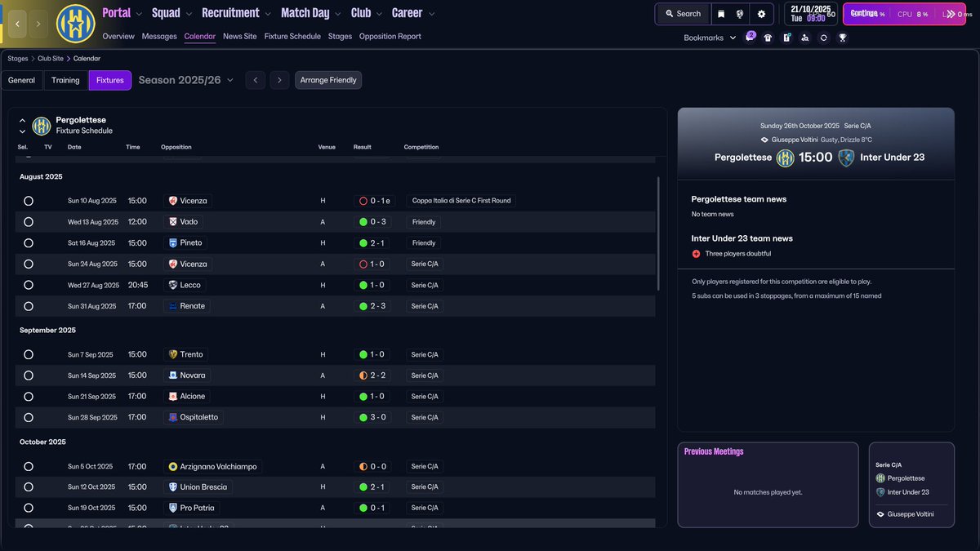
Task: Click the circular refresh arrows icon
Action: click(824, 38)
